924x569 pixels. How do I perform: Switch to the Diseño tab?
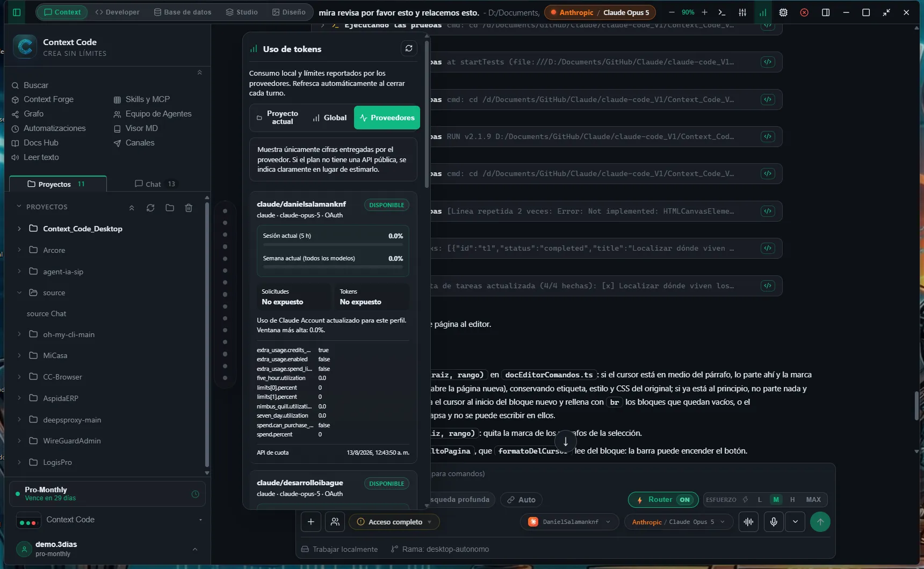(x=289, y=12)
